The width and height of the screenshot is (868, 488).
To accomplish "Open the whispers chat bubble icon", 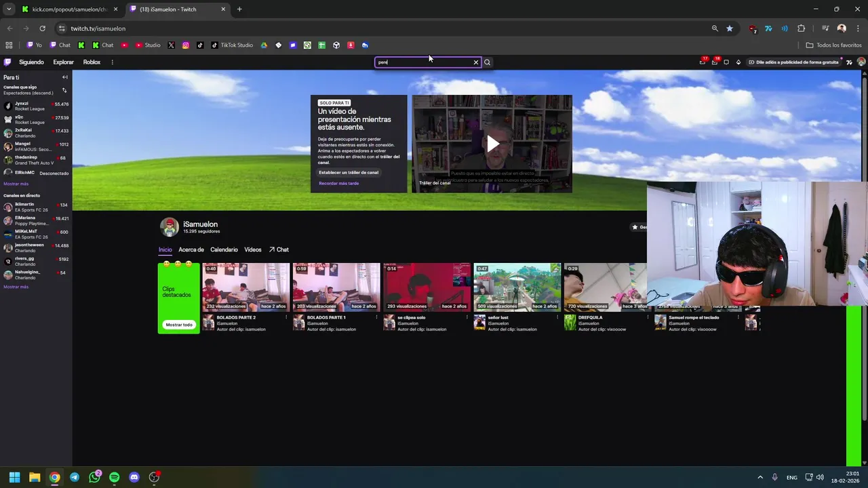I will click(x=726, y=62).
